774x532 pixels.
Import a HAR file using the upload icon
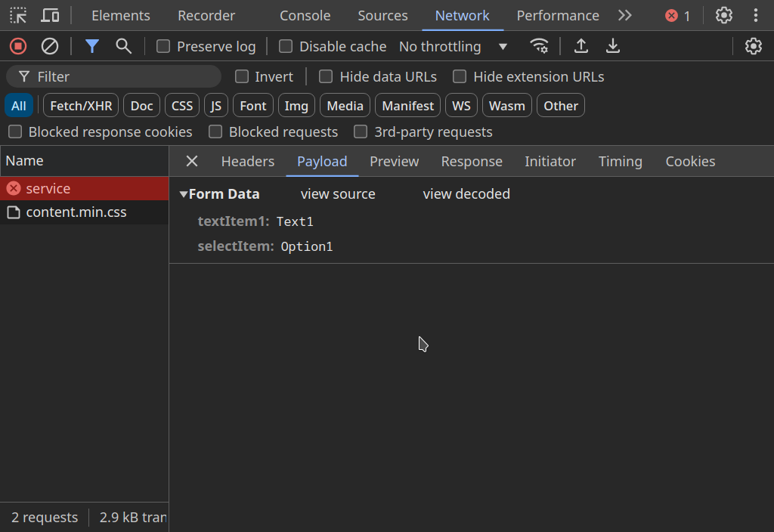point(580,46)
